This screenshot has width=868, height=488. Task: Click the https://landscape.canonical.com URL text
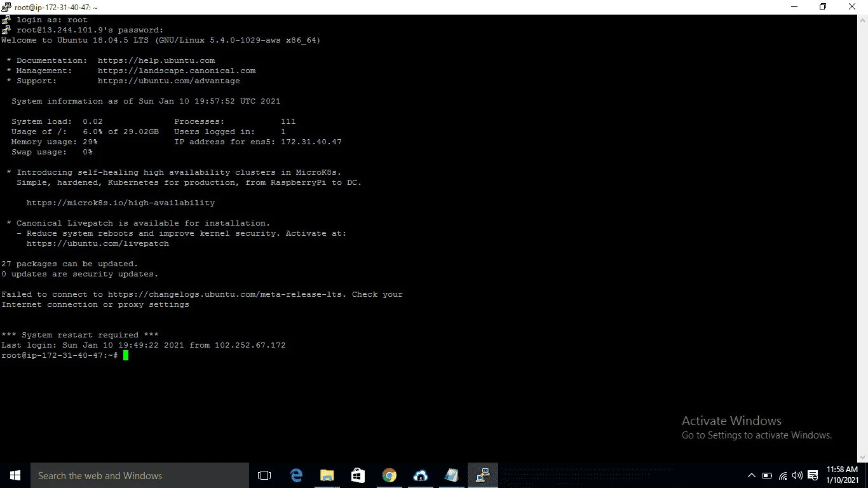click(x=177, y=71)
